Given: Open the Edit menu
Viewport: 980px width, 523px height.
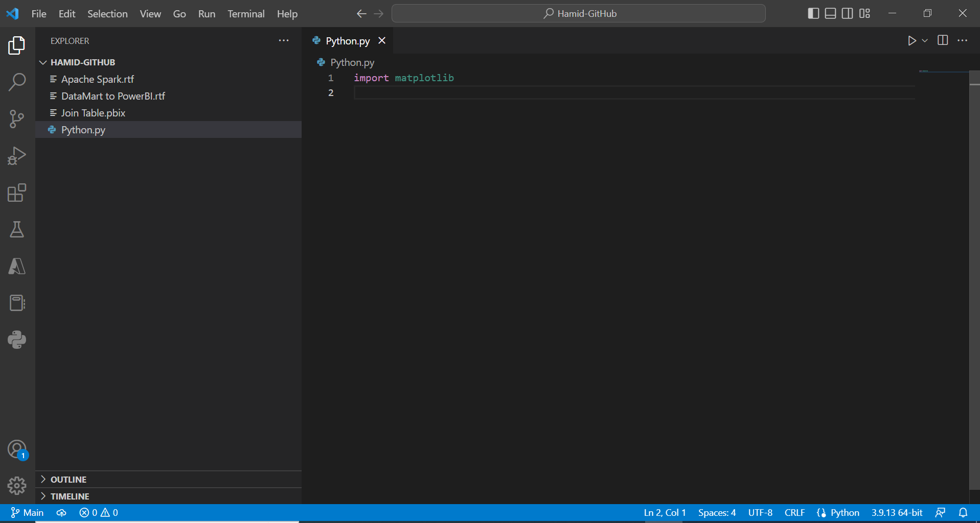Looking at the screenshot, I should pos(67,14).
